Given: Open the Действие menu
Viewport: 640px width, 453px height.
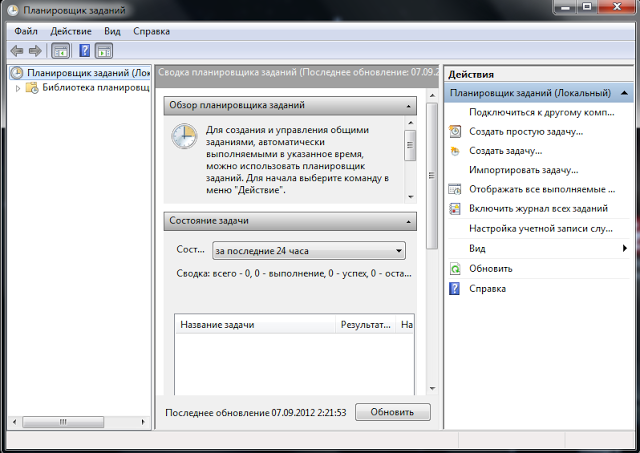Looking at the screenshot, I should (71, 31).
